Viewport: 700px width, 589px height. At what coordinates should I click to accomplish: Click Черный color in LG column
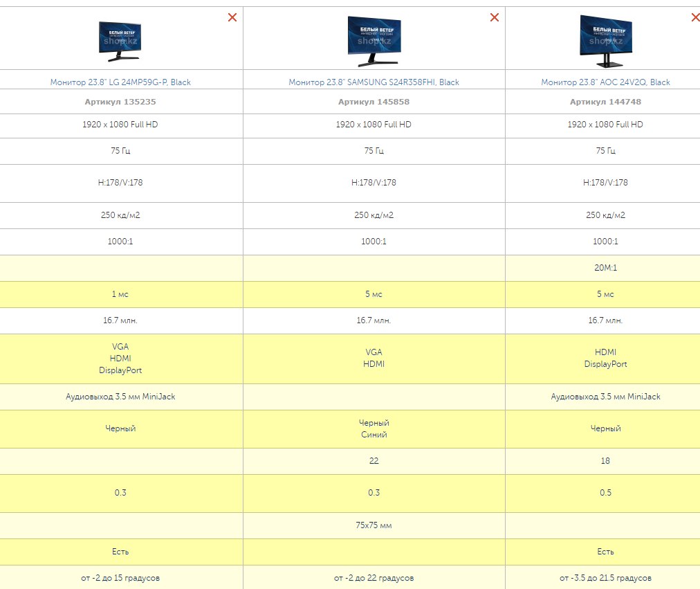120,428
